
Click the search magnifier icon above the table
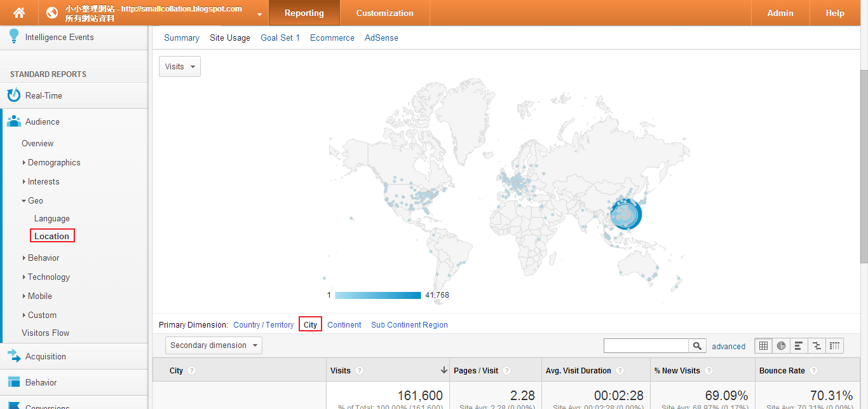pos(697,345)
